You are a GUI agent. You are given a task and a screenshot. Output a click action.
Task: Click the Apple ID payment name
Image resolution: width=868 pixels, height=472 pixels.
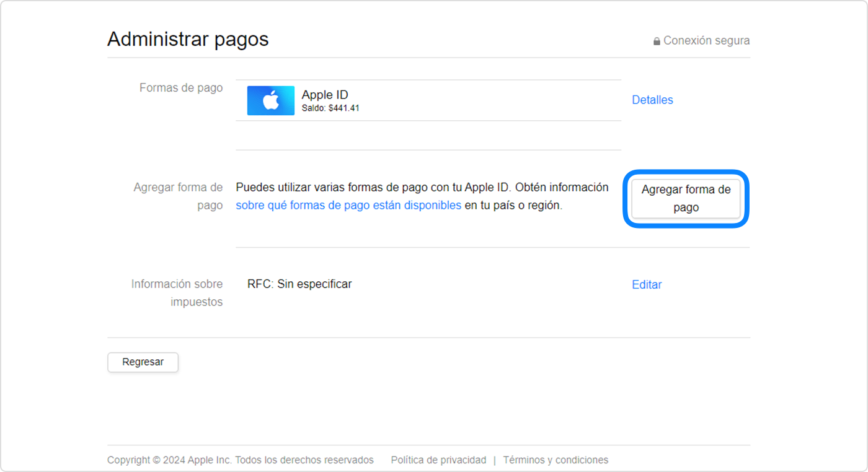click(x=325, y=95)
